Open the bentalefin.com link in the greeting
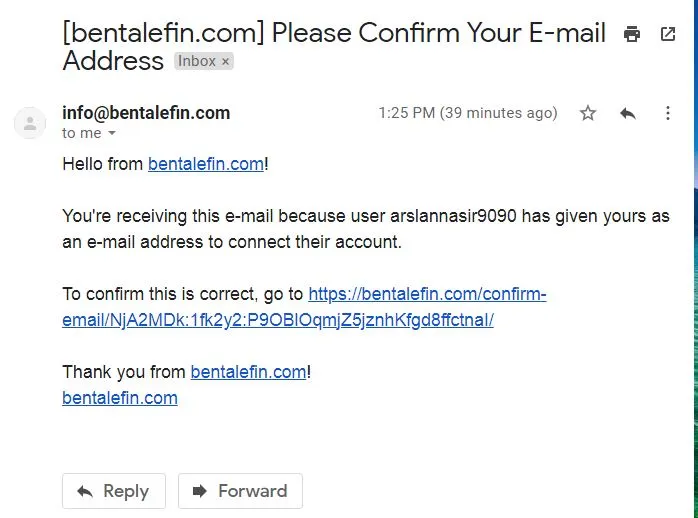This screenshot has height=518, width=698. 206,164
